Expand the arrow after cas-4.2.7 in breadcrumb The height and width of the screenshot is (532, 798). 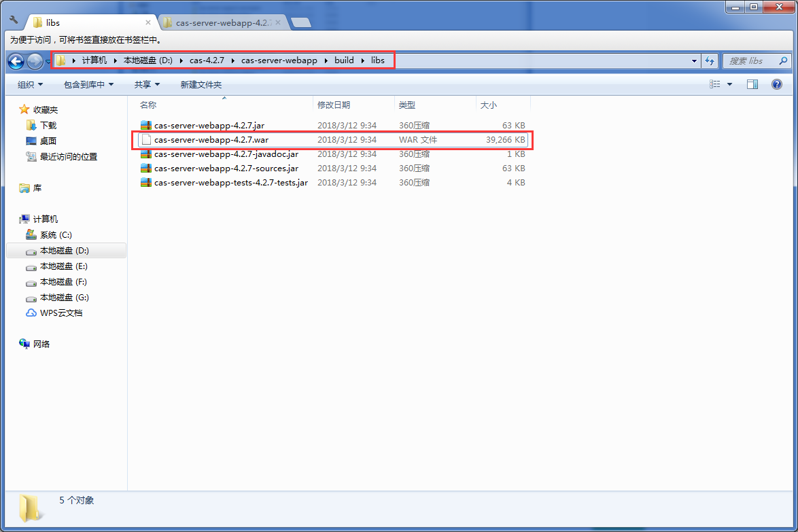tap(232, 60)
